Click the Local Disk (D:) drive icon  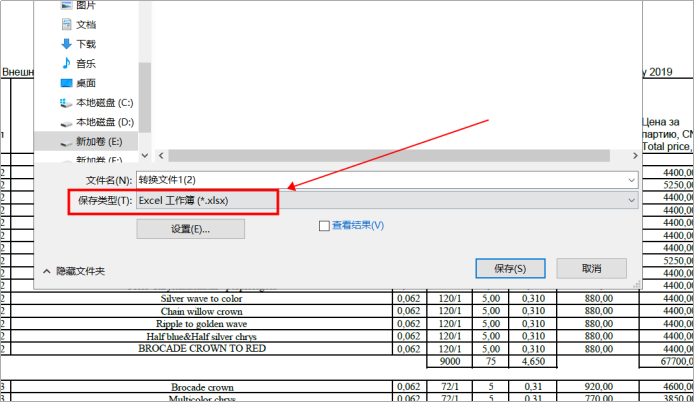coord(66,123)
